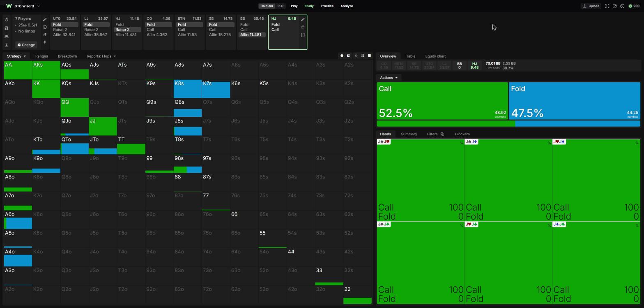Click the game controller practice icon
Viewport: 644px width, 308px height.
tap(7, 37)
